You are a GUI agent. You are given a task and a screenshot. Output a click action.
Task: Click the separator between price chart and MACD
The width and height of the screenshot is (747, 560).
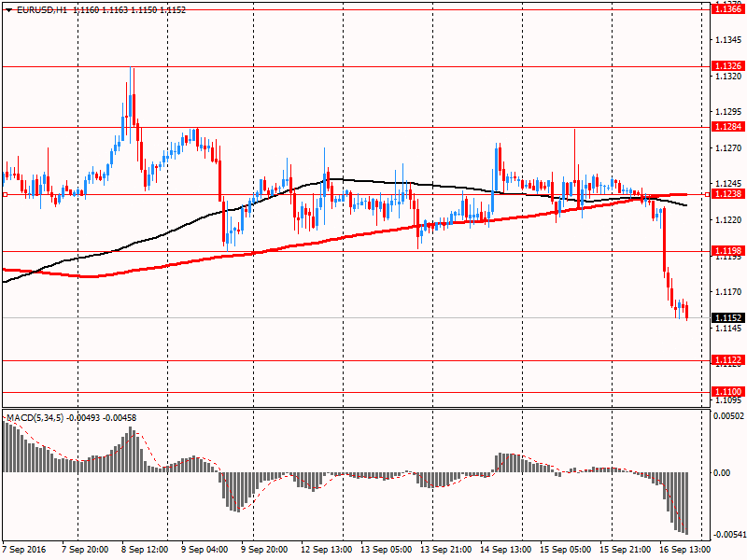[x=355, y=407]
